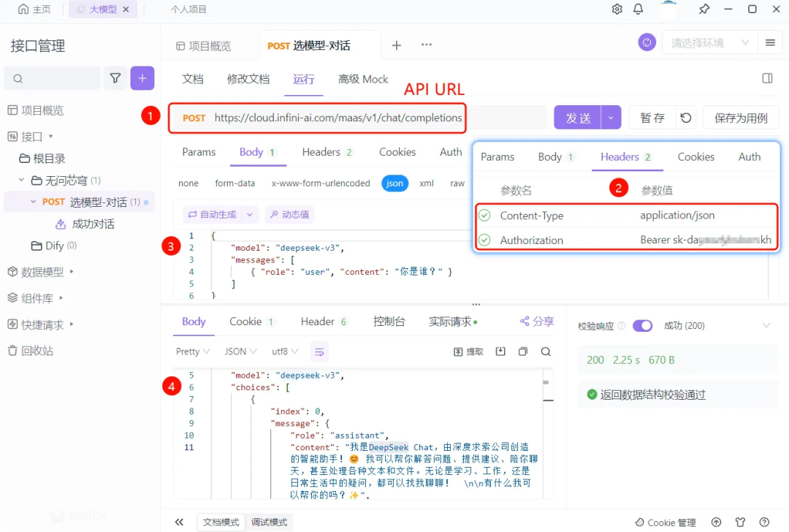The width and height of the screenshot is (789, 532).
Task: Open the settings gear icon
Action: [x=617, y=9]
